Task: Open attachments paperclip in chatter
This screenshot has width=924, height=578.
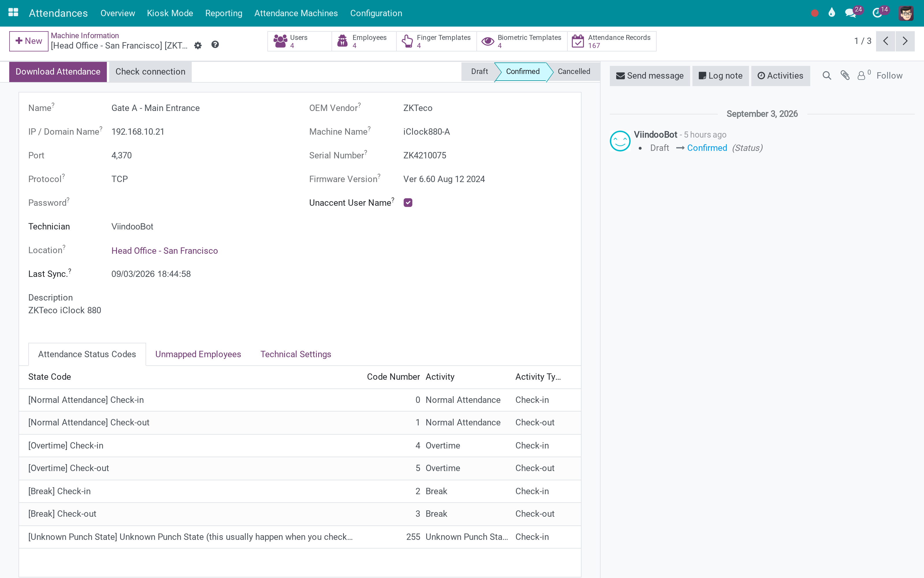Action: tap(845, 76)
